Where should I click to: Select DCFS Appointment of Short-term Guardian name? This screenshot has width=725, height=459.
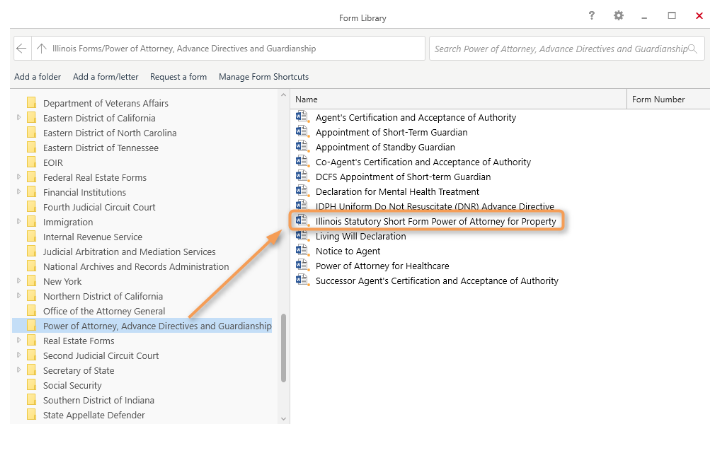(403, 177)
